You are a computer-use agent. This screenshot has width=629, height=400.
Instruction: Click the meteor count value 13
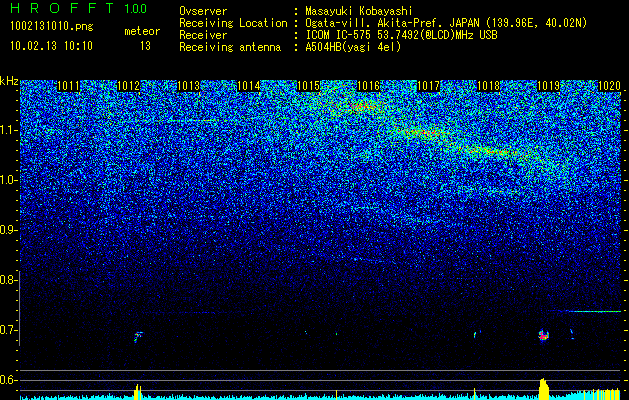(x=145, y=46)
